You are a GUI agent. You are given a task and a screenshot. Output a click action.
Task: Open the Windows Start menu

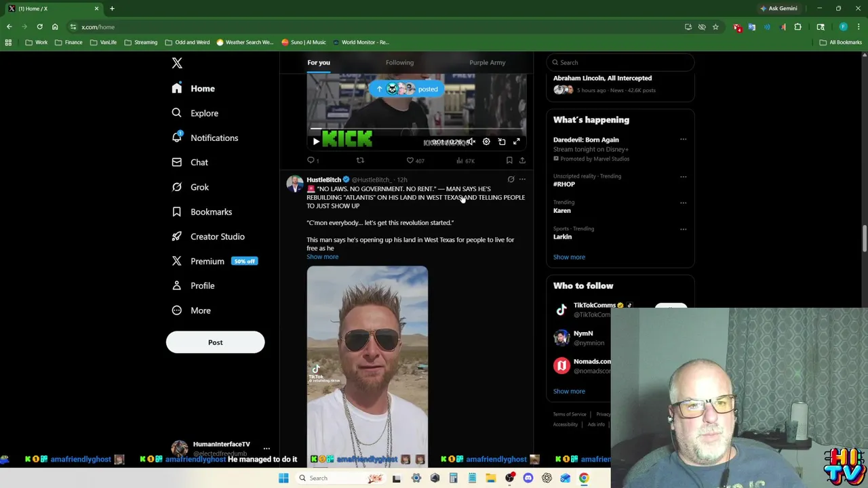tap(283, 478)
